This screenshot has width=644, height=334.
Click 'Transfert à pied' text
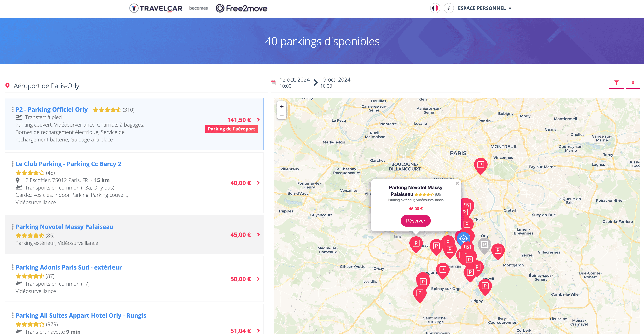pos(43,117)
